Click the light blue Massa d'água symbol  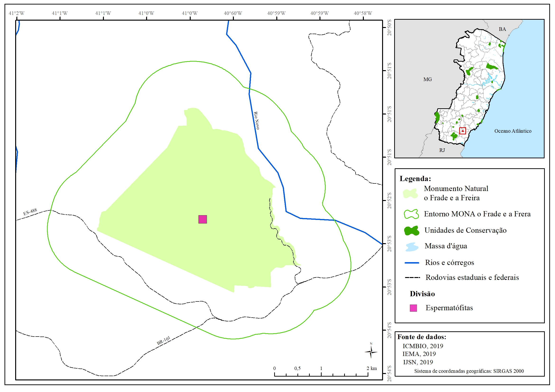click(412, 247)
